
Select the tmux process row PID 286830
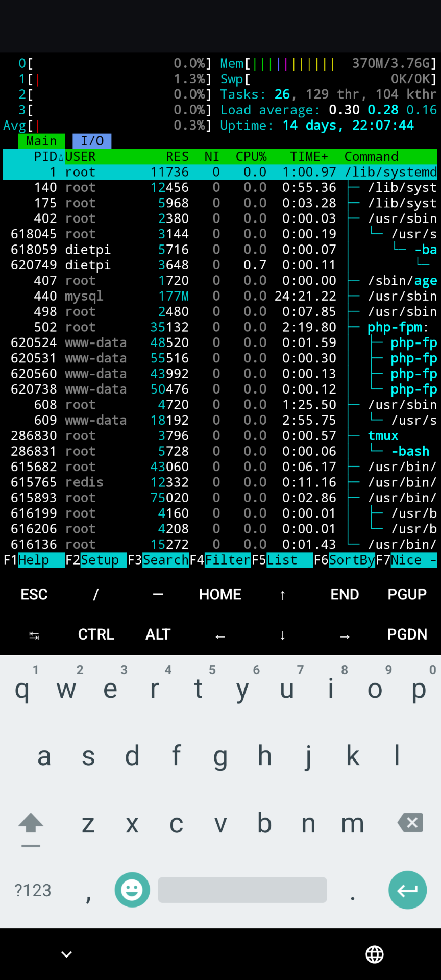coord(220,436)
